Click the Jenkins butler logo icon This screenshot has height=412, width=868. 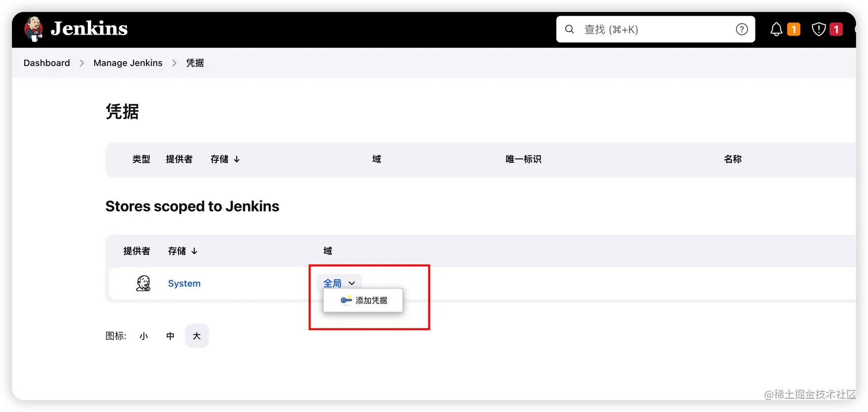point(34,29)
